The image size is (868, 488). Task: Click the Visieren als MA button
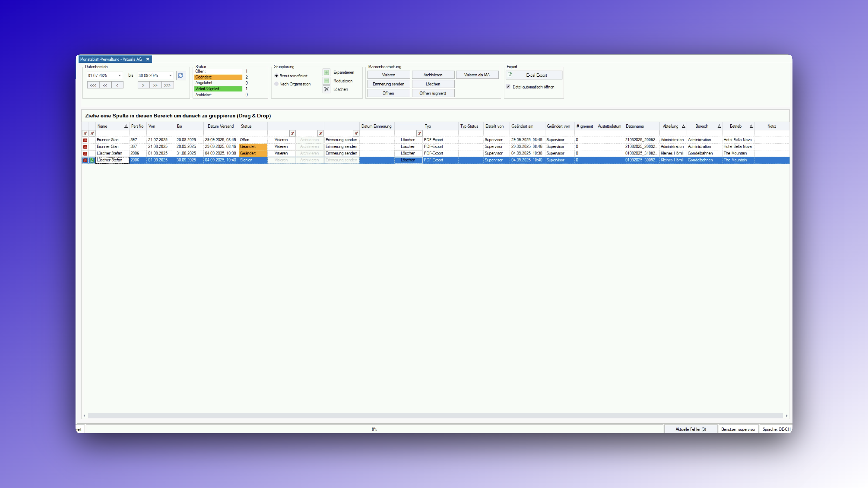[x=477, y=75]
